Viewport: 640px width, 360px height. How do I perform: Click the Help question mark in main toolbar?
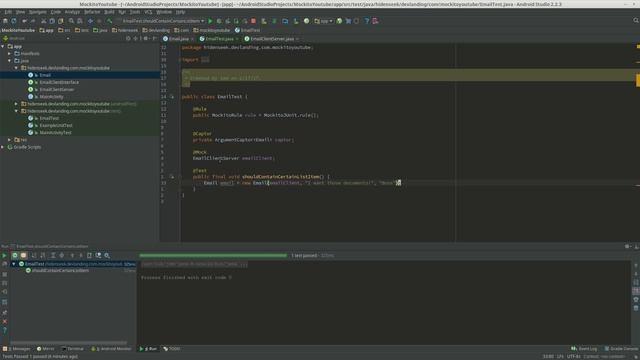(367, 21)
